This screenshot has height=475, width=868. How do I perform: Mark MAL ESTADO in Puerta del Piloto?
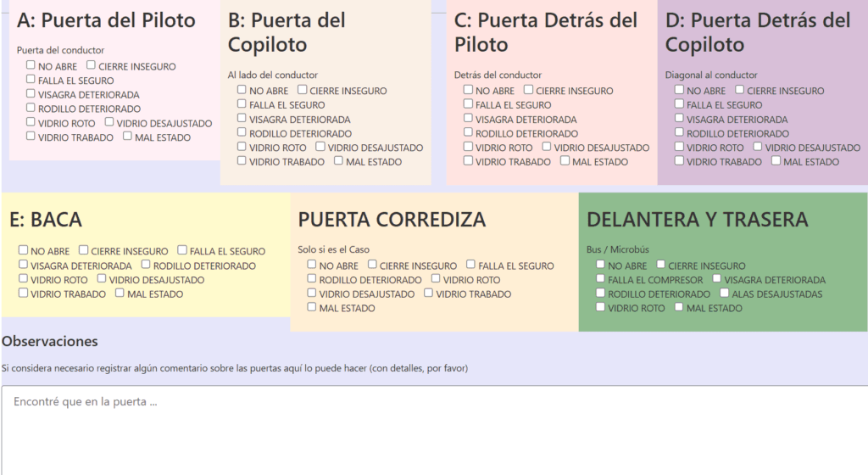[127, 137]
